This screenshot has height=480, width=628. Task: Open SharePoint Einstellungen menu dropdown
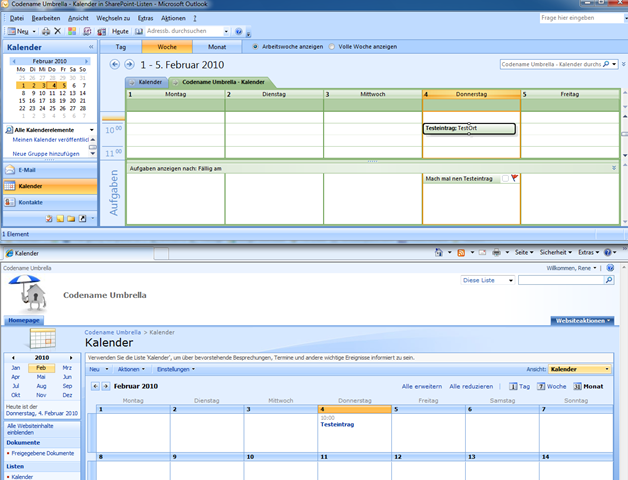click(x=176, y=369)
